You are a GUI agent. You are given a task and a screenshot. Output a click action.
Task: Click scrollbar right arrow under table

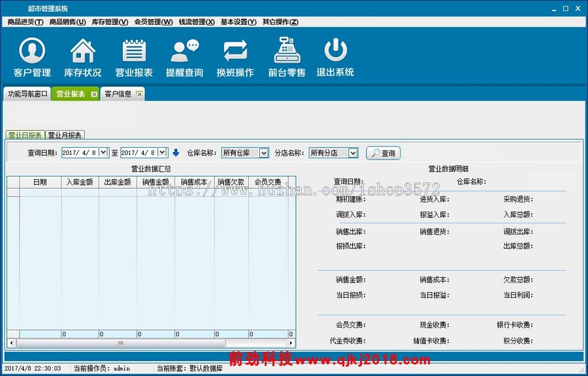pyautogui.click(x=291, y=343)
